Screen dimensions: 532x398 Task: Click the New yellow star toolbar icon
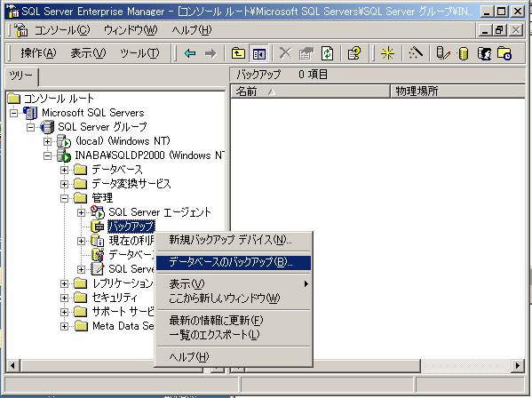coord(387,53)
